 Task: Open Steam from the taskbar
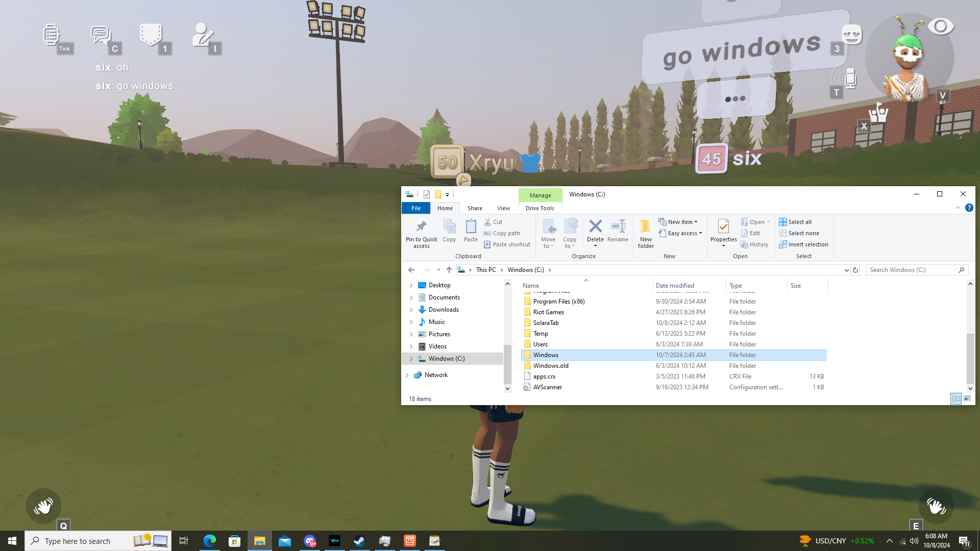coord(359,541)
